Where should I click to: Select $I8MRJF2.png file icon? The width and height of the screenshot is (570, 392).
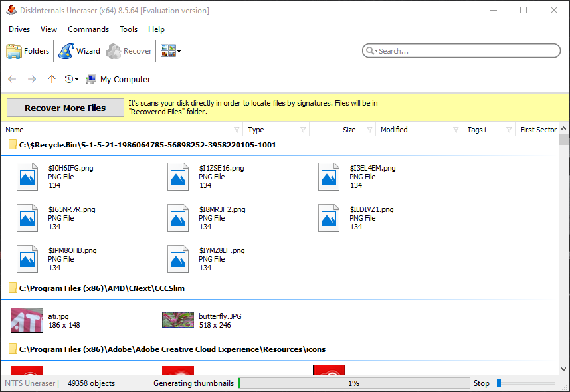point(178,218)
